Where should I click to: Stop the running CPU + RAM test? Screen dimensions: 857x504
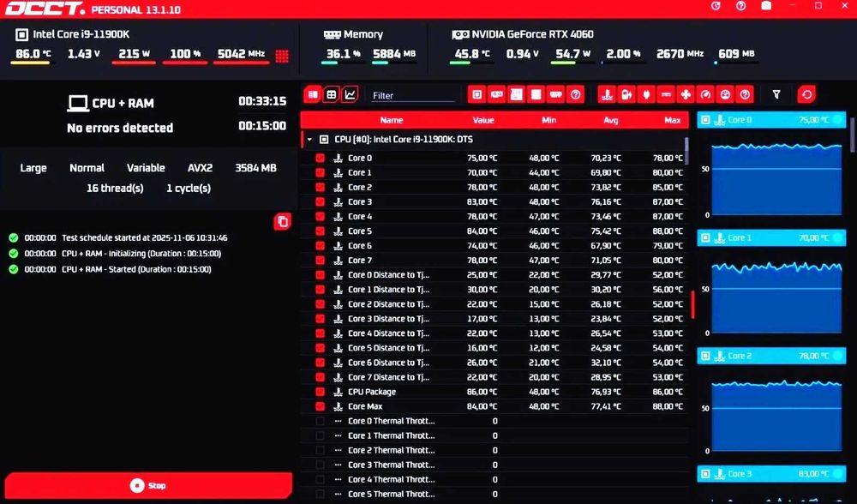(x=148, y=485)
